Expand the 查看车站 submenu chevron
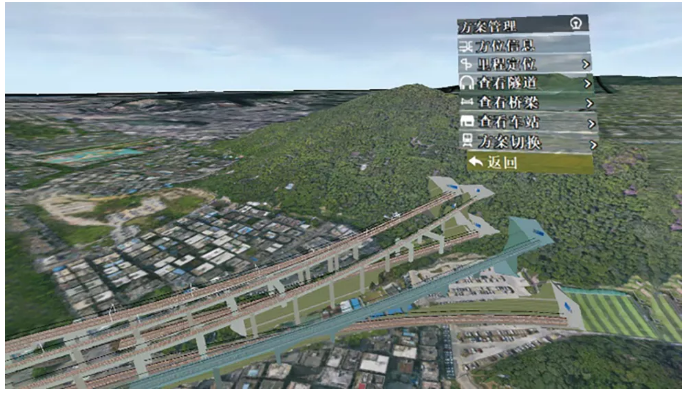Image resolution: width=690 pixels, height=394 pixels. (x=592, y=124)
